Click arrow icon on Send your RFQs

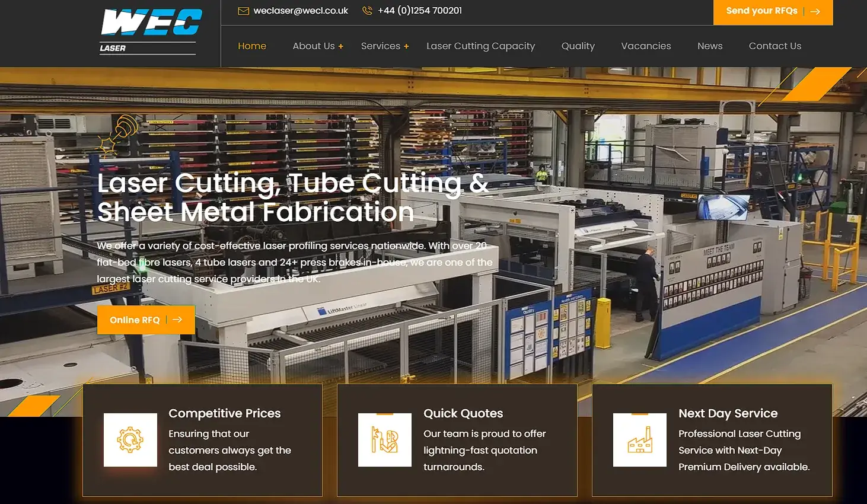815,11
